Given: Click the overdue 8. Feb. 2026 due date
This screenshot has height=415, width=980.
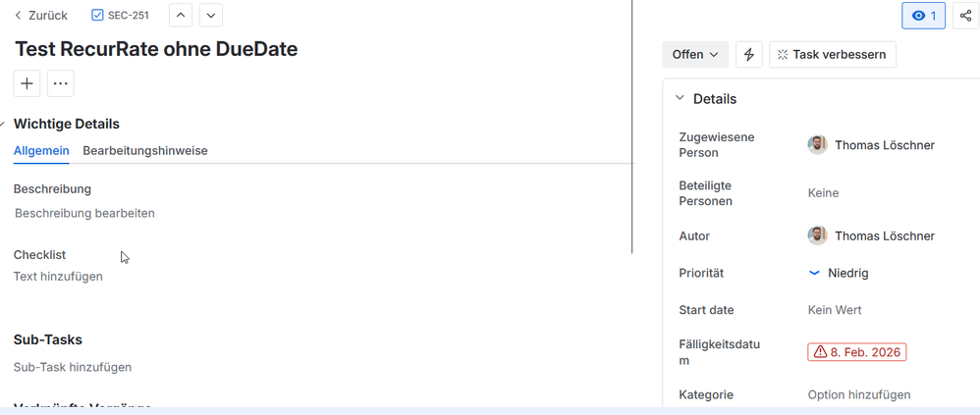Looking at the screenshot, I should coord(857,352).
